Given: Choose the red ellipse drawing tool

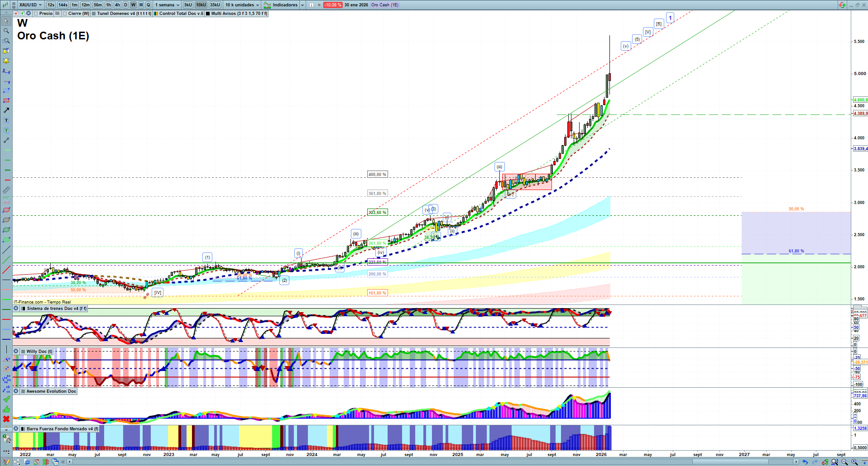Looking at the screenshot, I should pyautogui.click(x=6, y=210).
